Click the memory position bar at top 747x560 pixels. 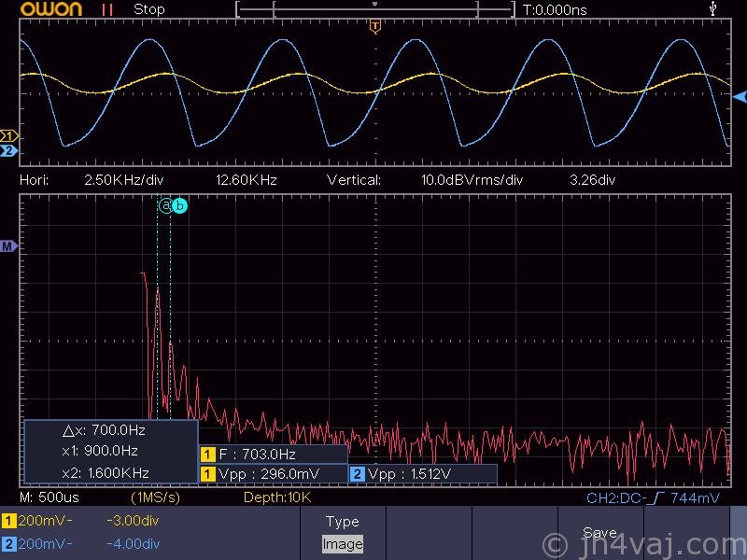coord(375,9)
